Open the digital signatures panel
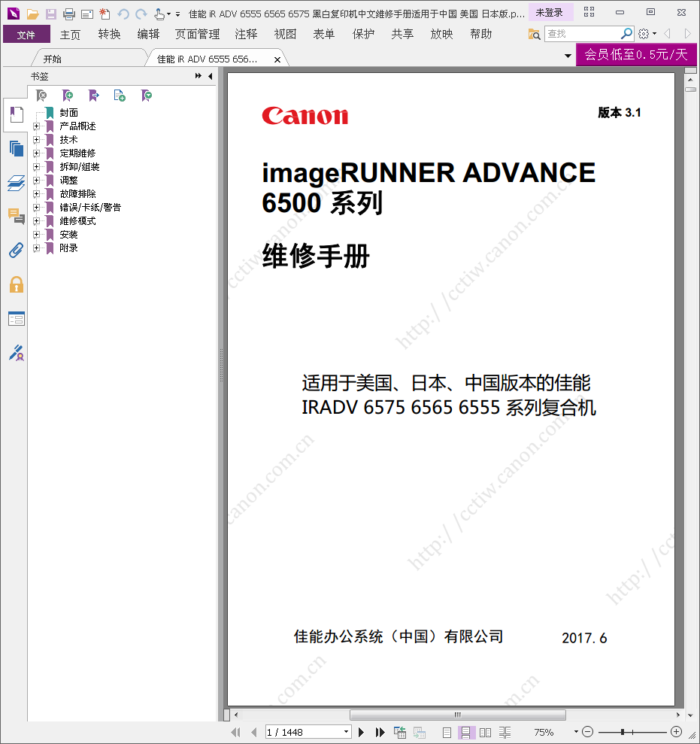 click(x=16, y=353)
